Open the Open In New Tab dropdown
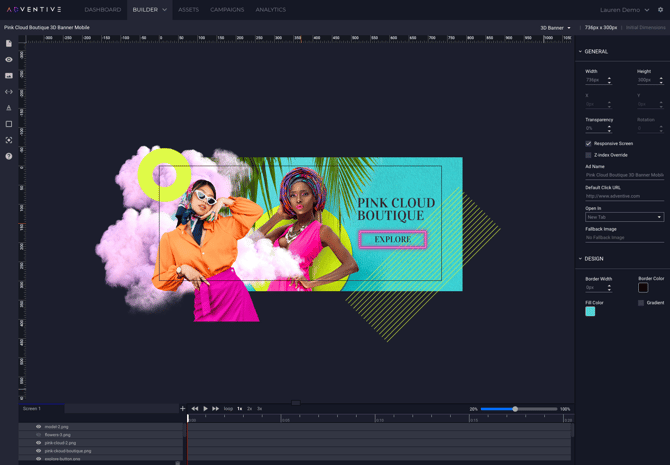 (x=624, y=217)
